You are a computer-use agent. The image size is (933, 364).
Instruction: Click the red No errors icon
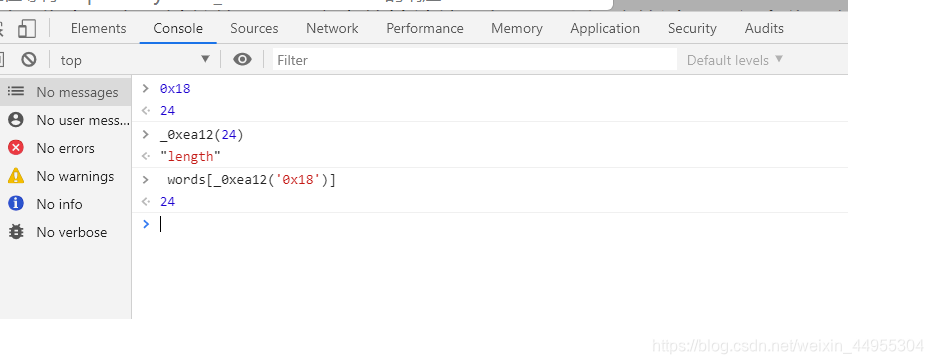(x=16, y=148)
